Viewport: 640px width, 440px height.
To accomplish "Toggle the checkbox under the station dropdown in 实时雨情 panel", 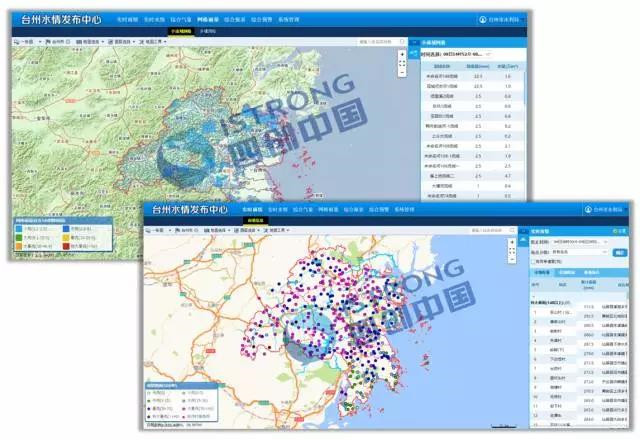I will (532, 261).
